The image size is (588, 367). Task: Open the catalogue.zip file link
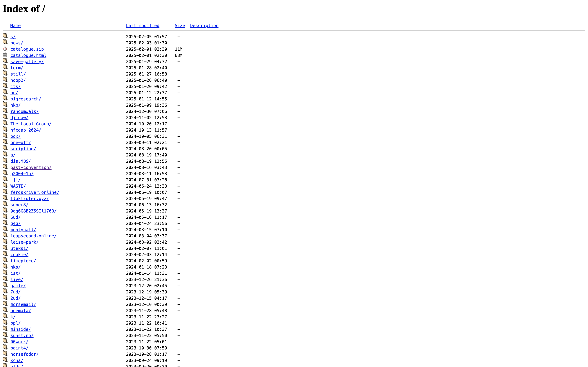pyautogui.click(x=27, y=49)
